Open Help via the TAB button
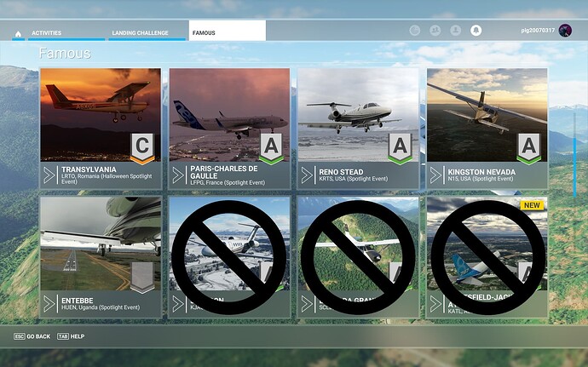Screen dimensions: 588x367 point(71,336)
